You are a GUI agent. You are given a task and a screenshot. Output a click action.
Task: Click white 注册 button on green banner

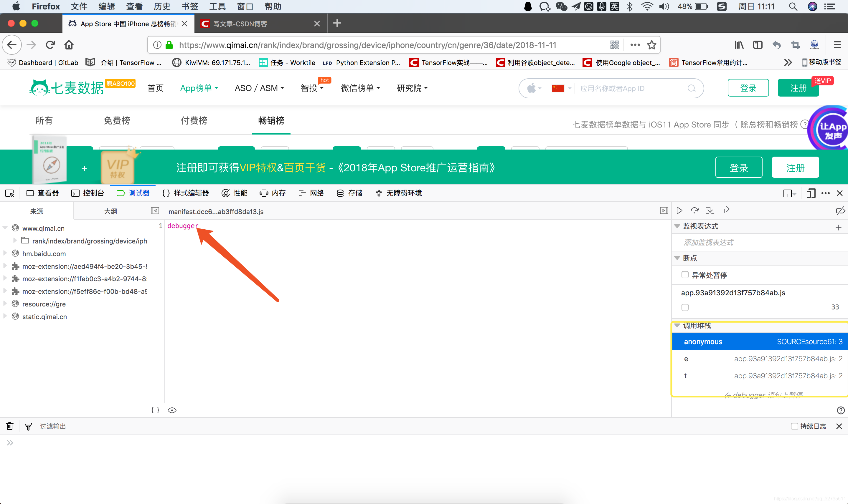point(795,168)
